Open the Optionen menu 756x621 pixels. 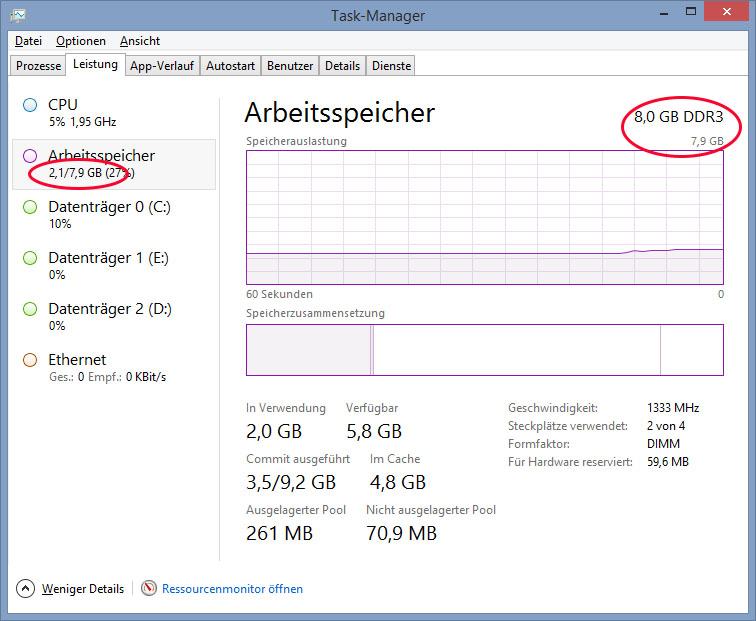tap(81, 41)
